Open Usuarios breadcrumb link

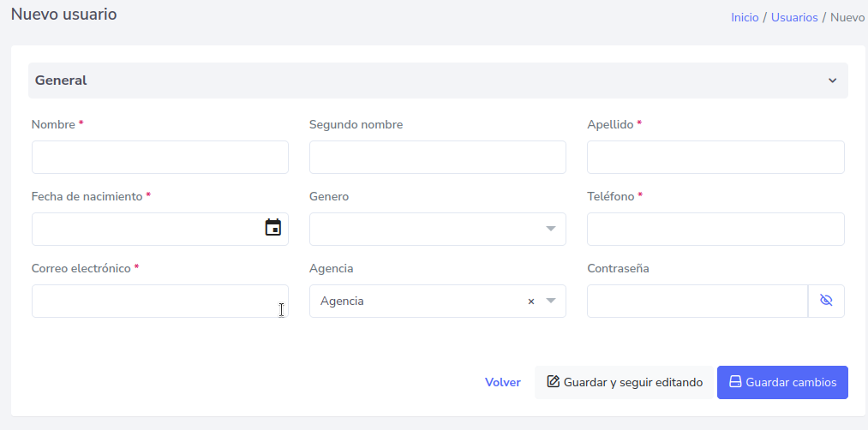click(794, 17)
